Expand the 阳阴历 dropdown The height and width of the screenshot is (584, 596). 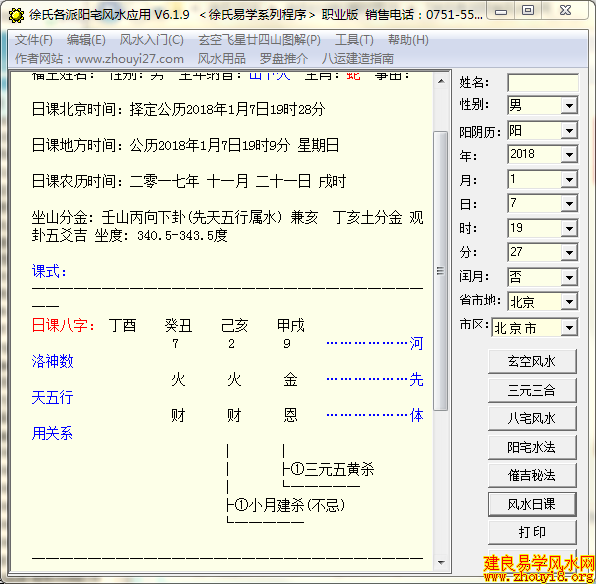(x=569, y=131)
